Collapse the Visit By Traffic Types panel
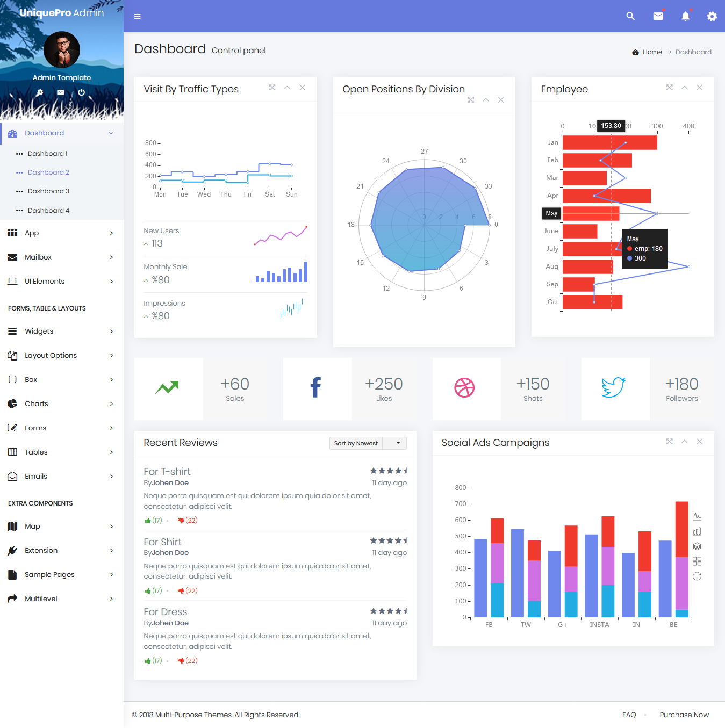Image resolution: width=725 pixels, height=728 pixels. pyautogui.click(x=288, y=88)
